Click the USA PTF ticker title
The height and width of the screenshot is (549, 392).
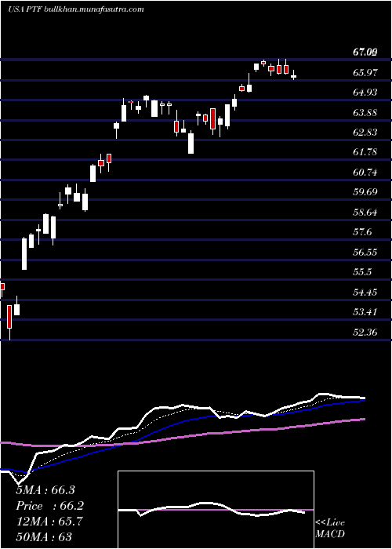[x=25, y=9]
